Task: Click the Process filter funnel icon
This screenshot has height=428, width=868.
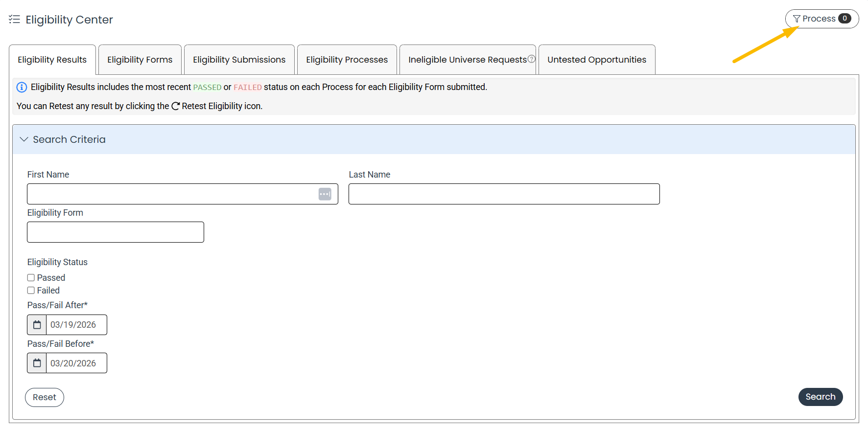Action: click(797, 19)
